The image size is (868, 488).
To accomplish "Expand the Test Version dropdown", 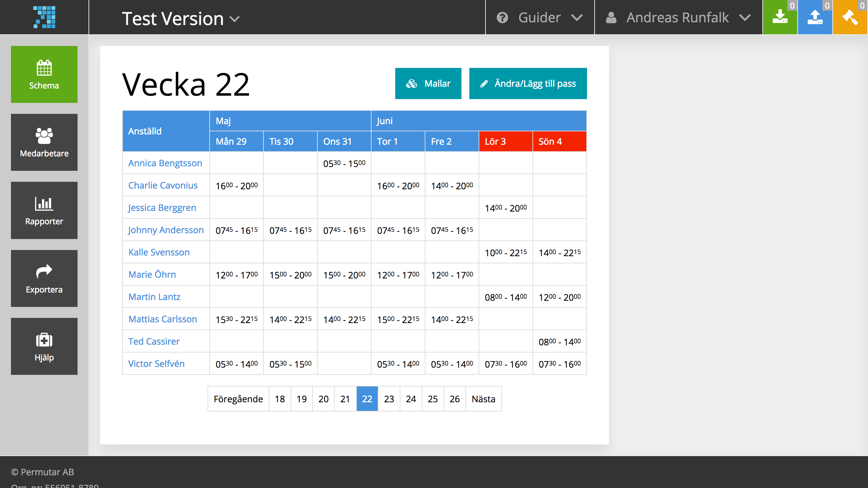I will pos(181,18).
